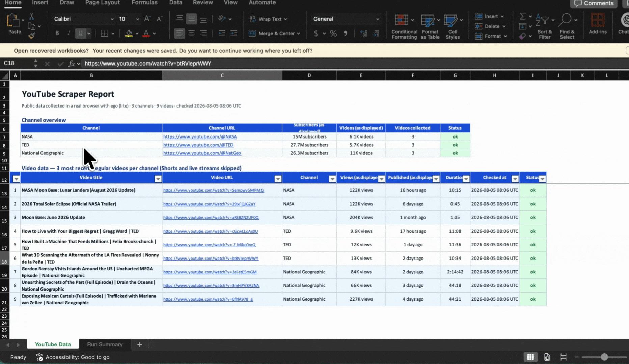Center text horizontally
Image resolution: width=629 pixels, height=364 pixels.
(191, 33)
